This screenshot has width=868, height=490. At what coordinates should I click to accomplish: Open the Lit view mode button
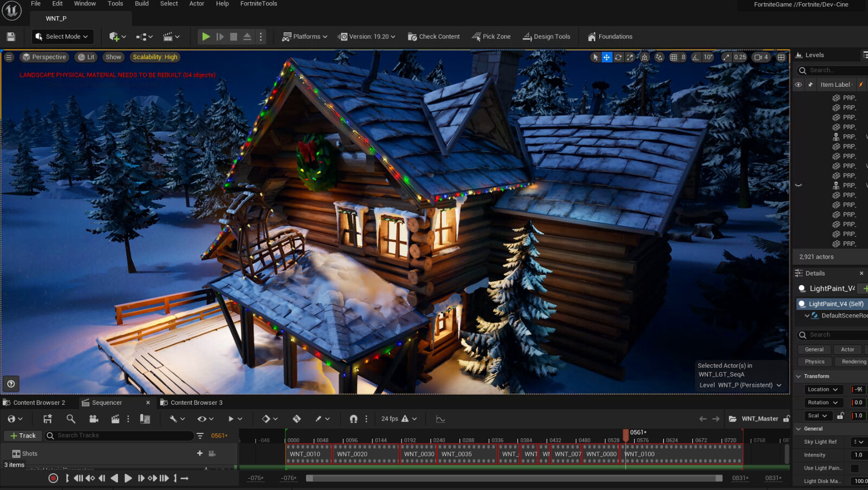86,57
